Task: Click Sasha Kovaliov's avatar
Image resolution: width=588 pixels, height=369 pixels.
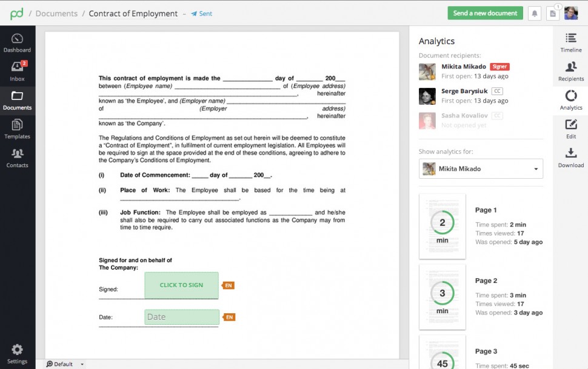Action: coord(427,121)
